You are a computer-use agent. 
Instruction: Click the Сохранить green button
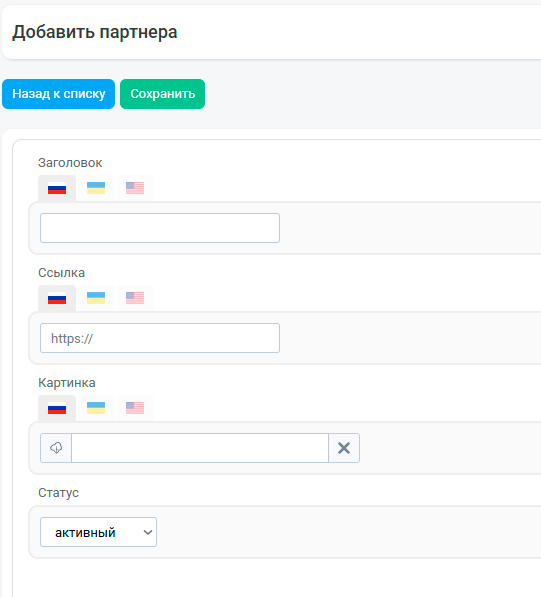(163, 94)
